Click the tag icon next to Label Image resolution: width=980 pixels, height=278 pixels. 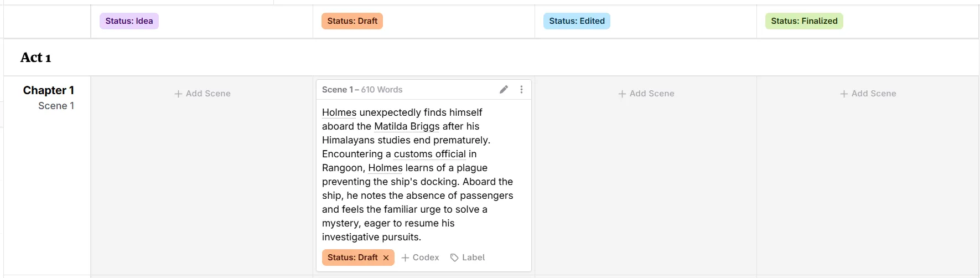click(454, 258)
